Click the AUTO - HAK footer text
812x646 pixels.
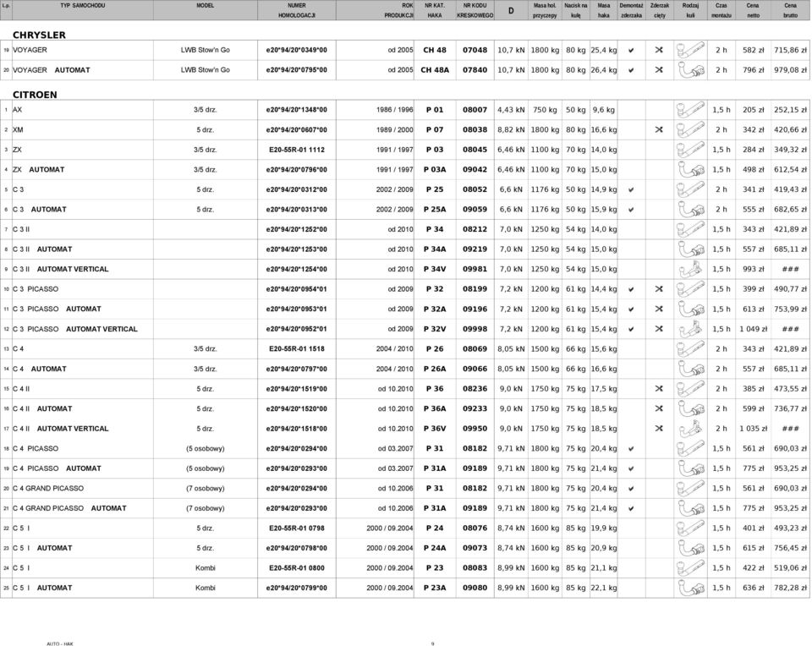tap(60, 644)
